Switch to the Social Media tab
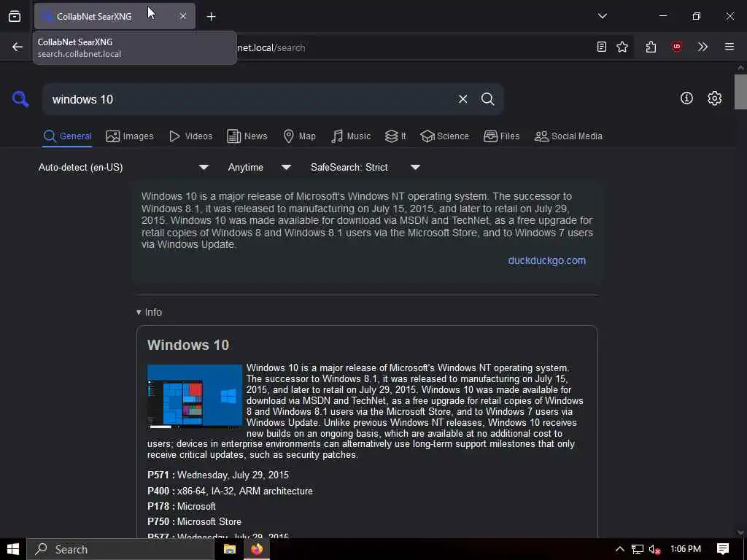 (x=568, y=136)
